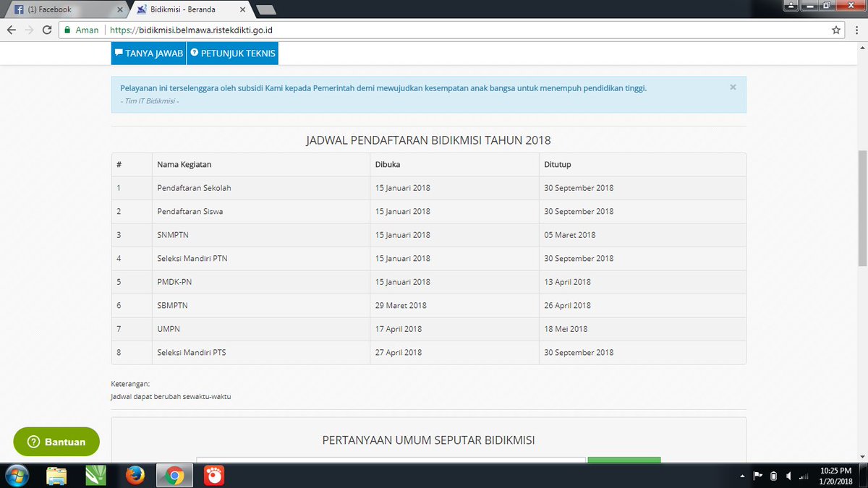Open the PETUNJUK TEKNIS menu item
Image resolution: width=868 pixels, height=488 pixels.
point(231,53)
